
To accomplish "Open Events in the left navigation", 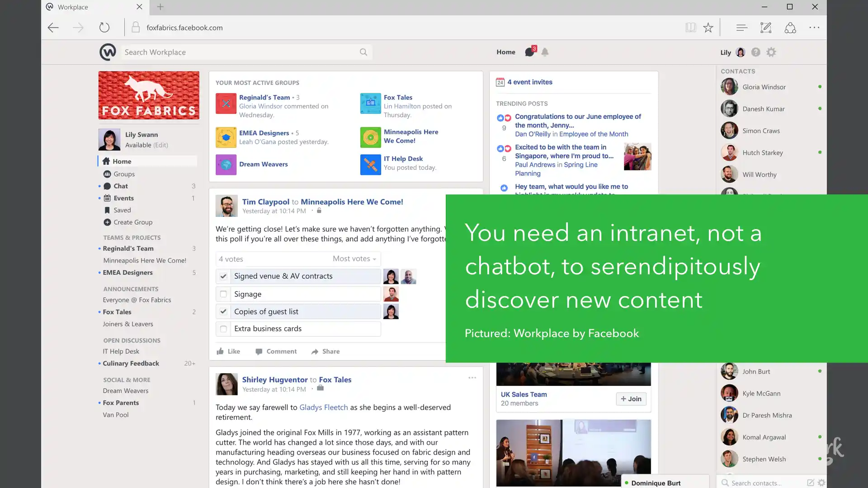I will pyautogui.click(x=123, y=198).
